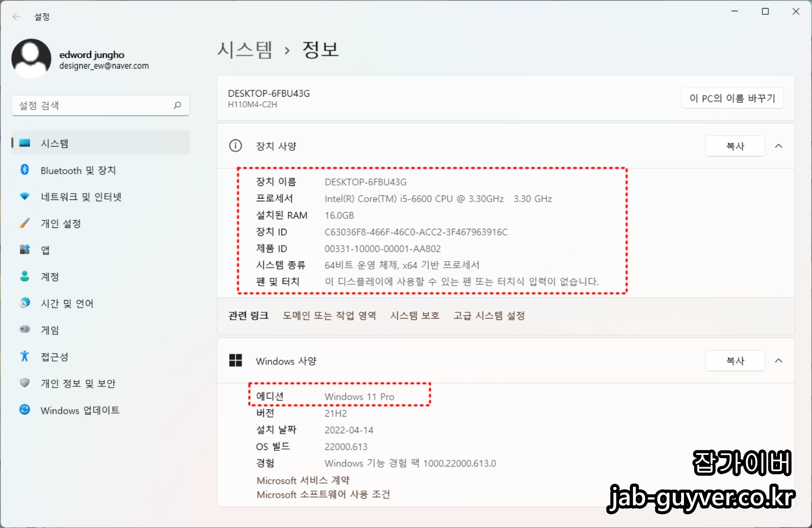This screenshot has height=528, width=812.
Task: Click the 게임 controller icon
Action: click(25, 329)
